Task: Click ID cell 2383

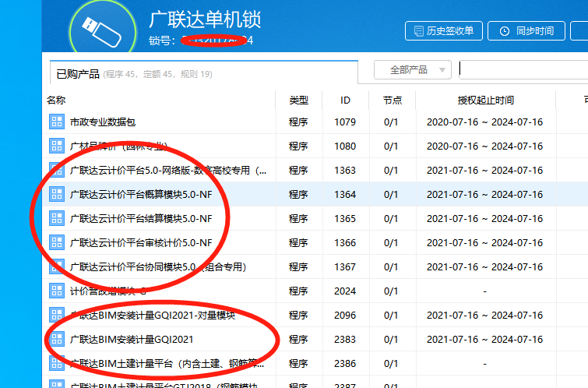Action: point(345,339)
